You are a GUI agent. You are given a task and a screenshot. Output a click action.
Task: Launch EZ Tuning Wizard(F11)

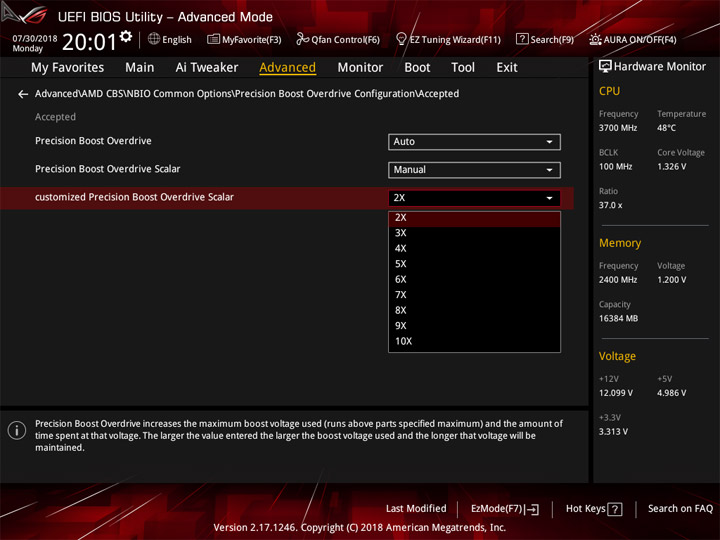coord(448,39)
